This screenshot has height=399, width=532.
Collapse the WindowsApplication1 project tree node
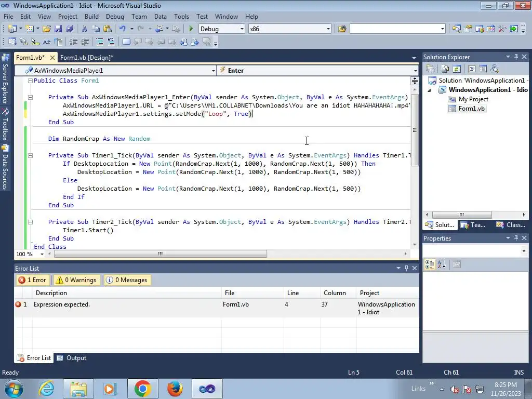(429, 90)
